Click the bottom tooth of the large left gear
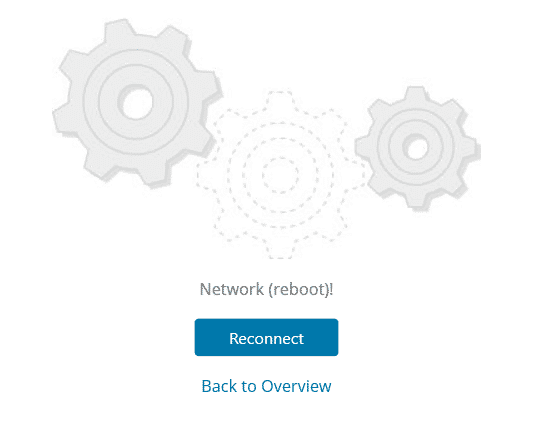 click(x=156, y=177)
